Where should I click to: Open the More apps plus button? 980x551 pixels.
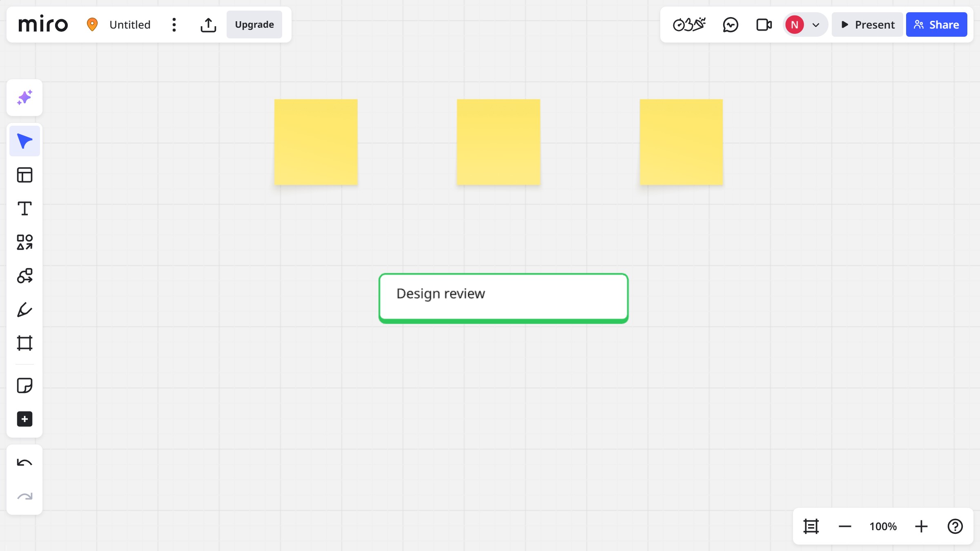[x=24, y=419]
